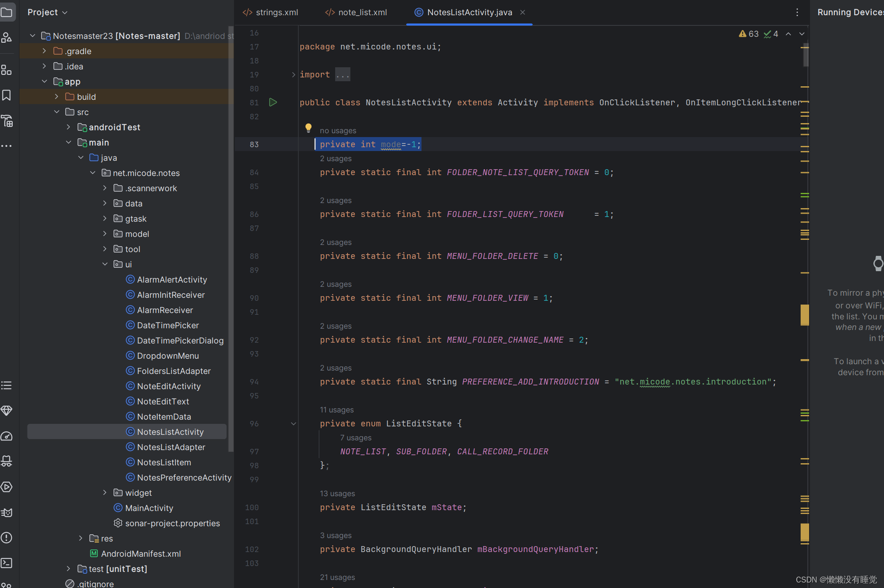Open the Terminal tool window icon
The width and height of the screenshot is (884, 588).
[x=6, y=563]
